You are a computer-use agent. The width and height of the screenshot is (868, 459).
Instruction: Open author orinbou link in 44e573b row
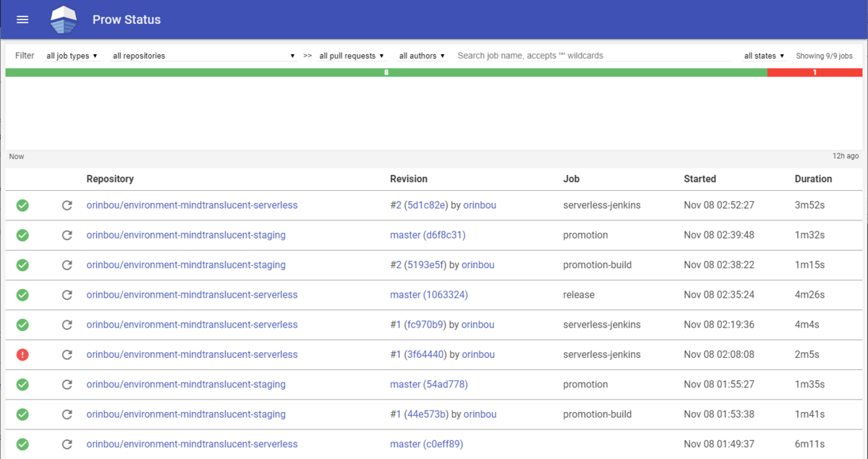(x=480, y=414)
